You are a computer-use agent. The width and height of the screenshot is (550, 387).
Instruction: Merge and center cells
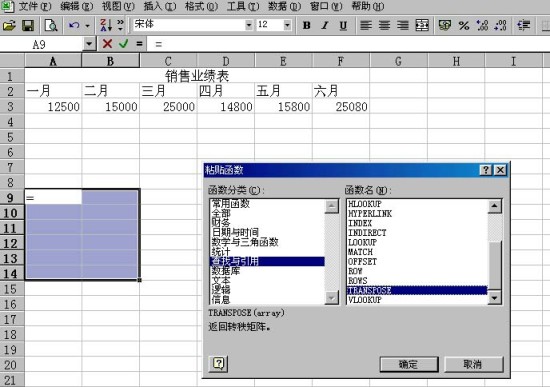point(422,25)
